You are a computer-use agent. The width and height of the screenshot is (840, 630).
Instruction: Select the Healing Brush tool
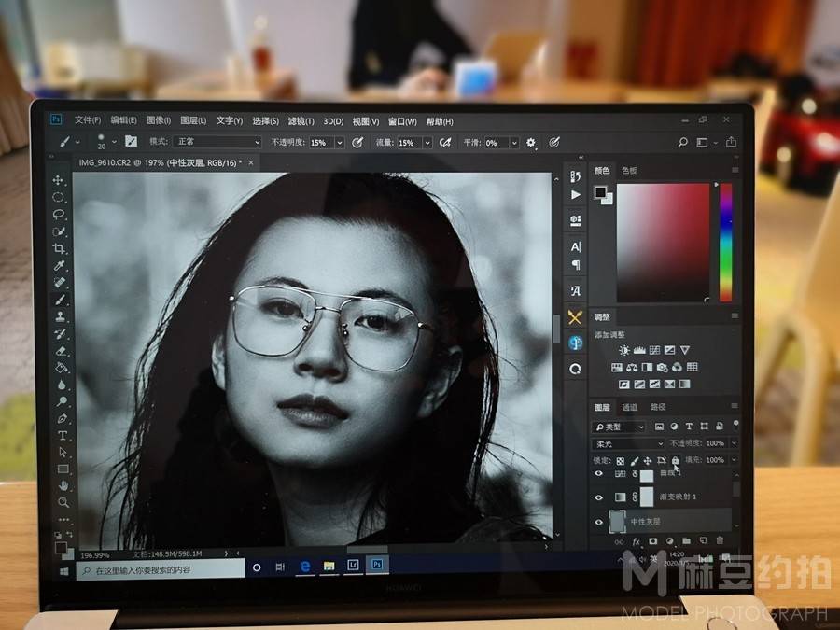tap(60, 282)
